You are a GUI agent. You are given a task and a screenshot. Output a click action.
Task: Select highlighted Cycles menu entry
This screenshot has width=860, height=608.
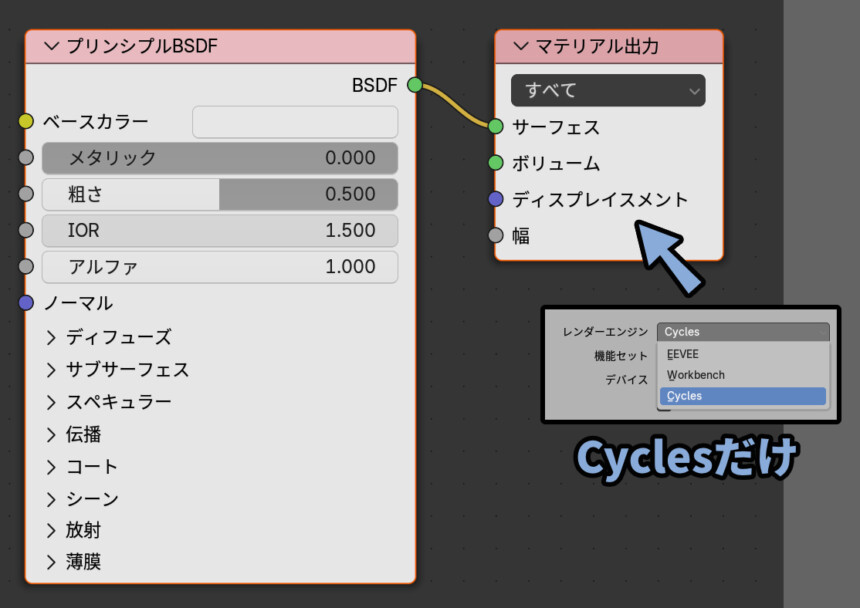coord(743,396)
